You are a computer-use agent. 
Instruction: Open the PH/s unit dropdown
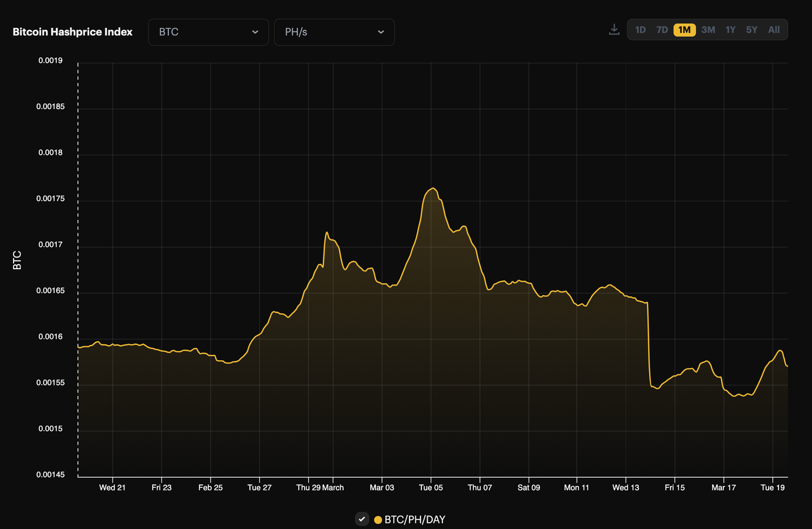tap(334, 32)
